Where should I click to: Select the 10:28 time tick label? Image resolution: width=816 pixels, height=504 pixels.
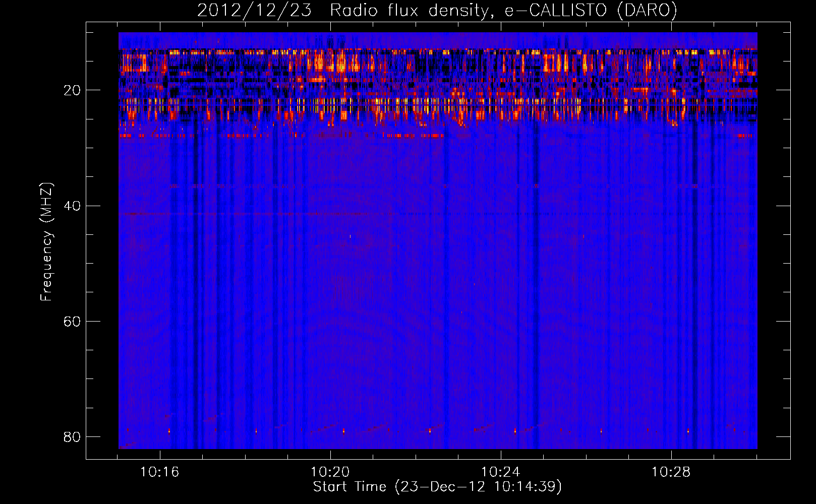pos(671,472)
